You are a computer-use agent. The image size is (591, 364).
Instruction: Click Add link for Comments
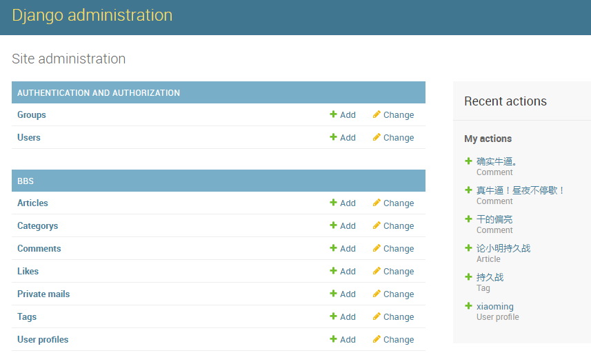coord(348,249)
